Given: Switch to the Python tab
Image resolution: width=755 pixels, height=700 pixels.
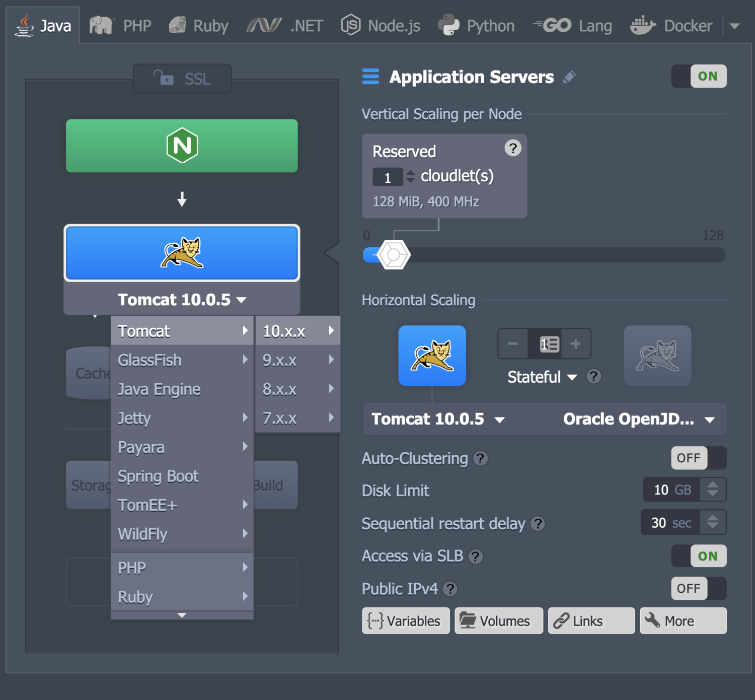Looking at the screenshot, I should pyautogui.click(x=476, y=26).
